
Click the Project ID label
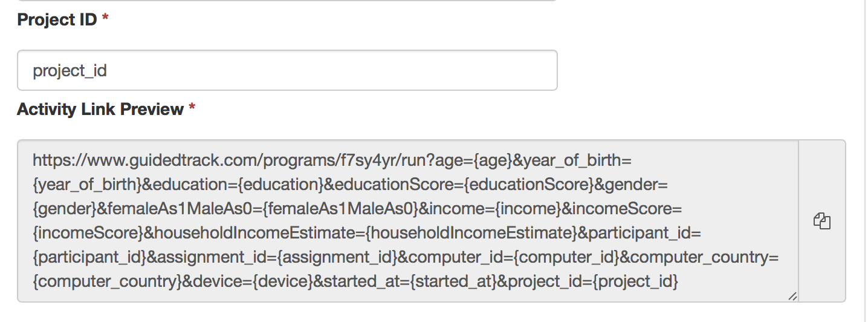pyautogui.click(x=57, y=20)
